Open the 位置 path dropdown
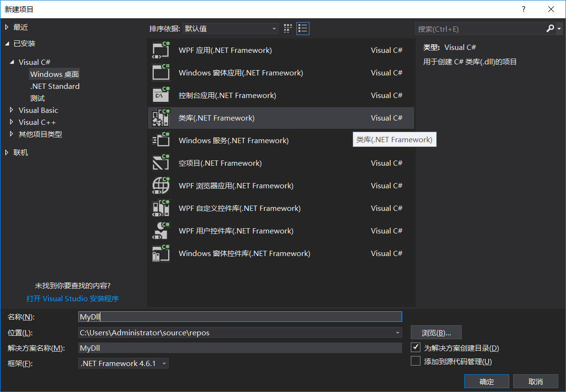The width and height of the screenshot is (566, 392). [x=397, y=332]
